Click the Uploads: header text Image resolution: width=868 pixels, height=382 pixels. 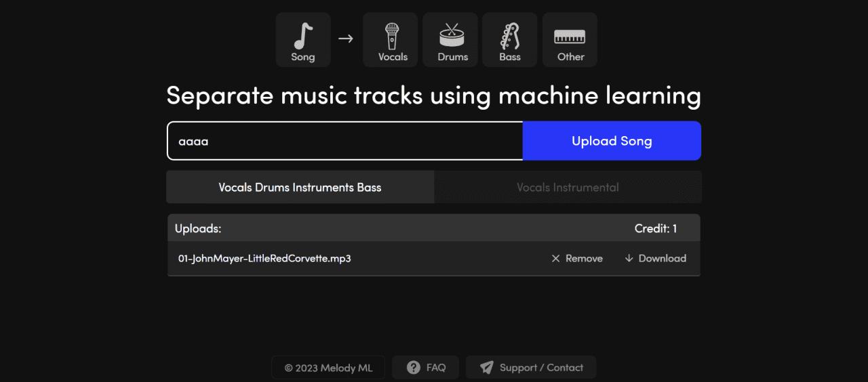pyautogui.click(x=198, y=229)
